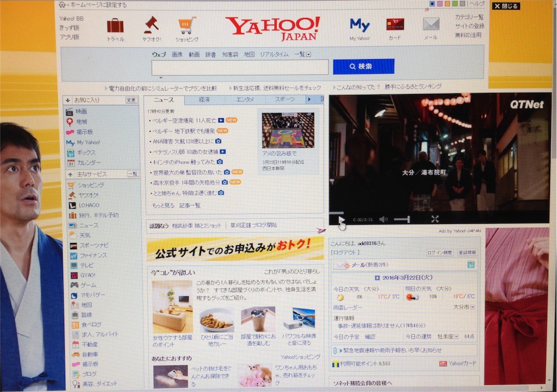Click the 食べログ icon
Screen dimensions: 557x392
(75, 325)
